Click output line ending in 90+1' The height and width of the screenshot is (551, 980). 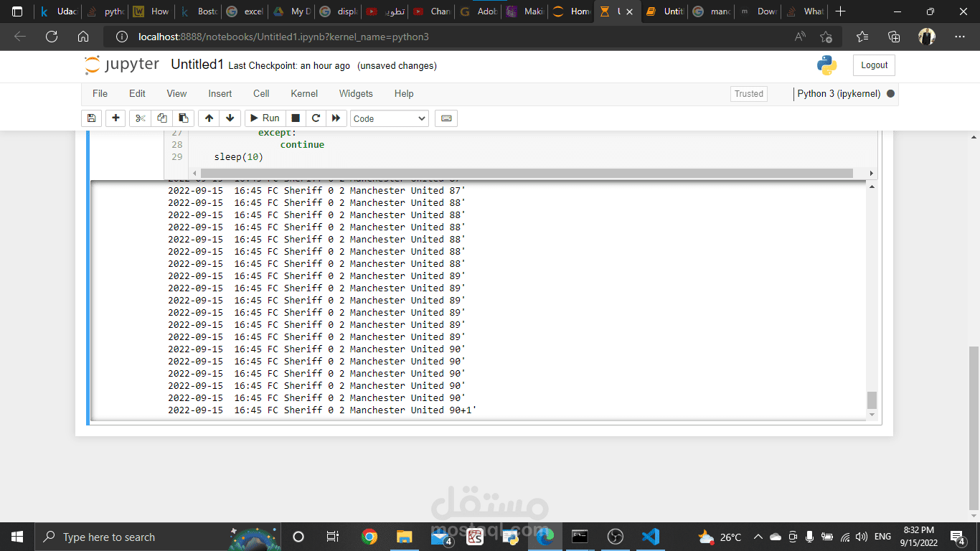tap(322, 410)
